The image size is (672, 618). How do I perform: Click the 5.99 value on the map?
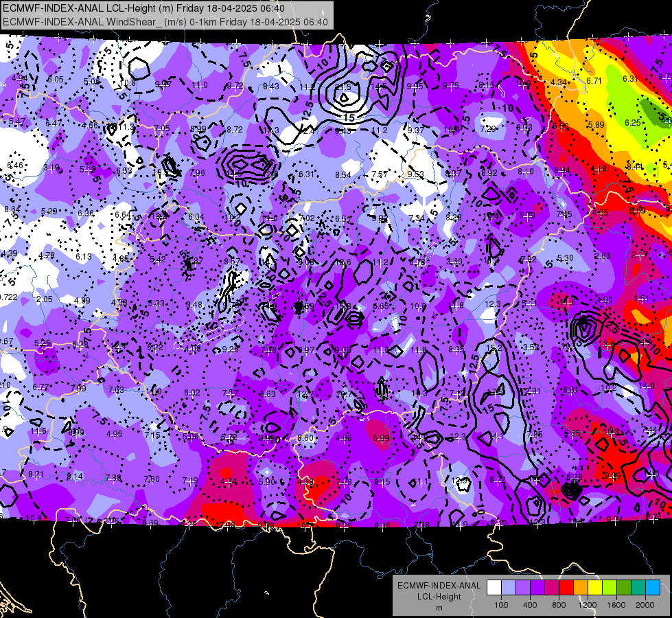pos(381,438)
